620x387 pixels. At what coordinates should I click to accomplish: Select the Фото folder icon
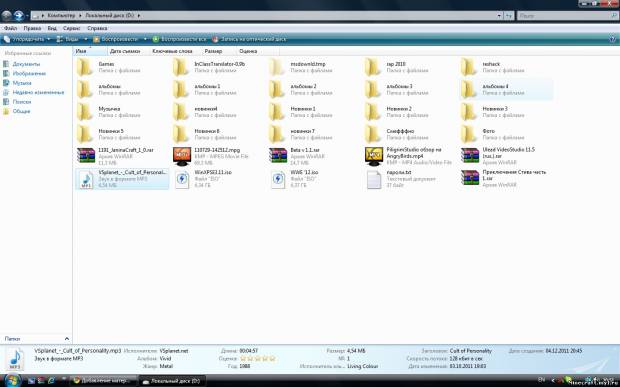click(469, 134)
